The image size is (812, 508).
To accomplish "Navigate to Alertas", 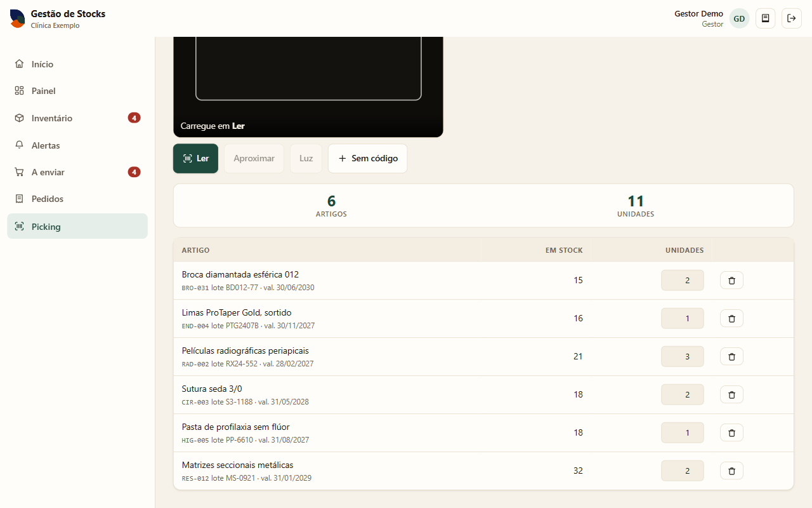I will (x=77, y=145).
